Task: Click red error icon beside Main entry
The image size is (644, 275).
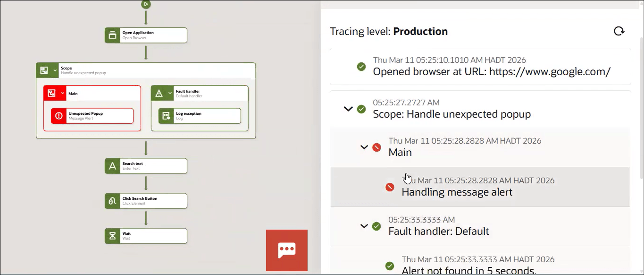Action: click(376, 147)
